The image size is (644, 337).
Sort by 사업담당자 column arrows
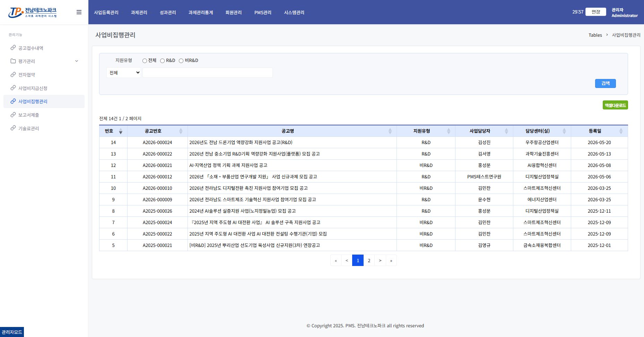click(x=506, y=131)
